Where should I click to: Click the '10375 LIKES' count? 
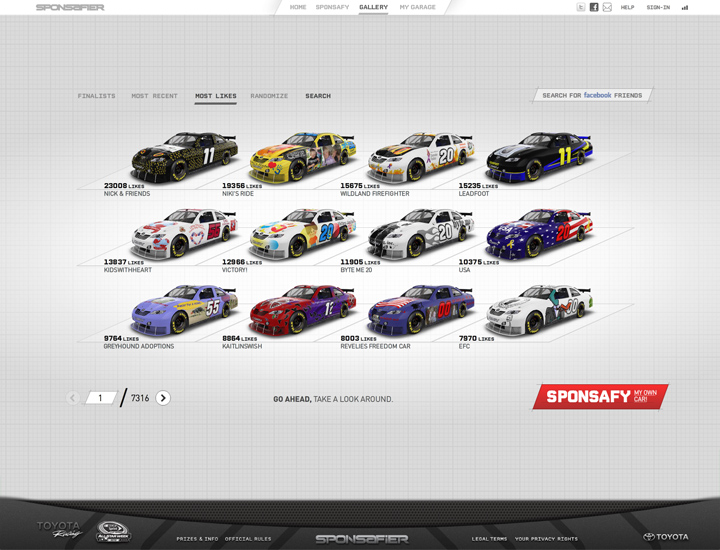[x=478, y=262]
